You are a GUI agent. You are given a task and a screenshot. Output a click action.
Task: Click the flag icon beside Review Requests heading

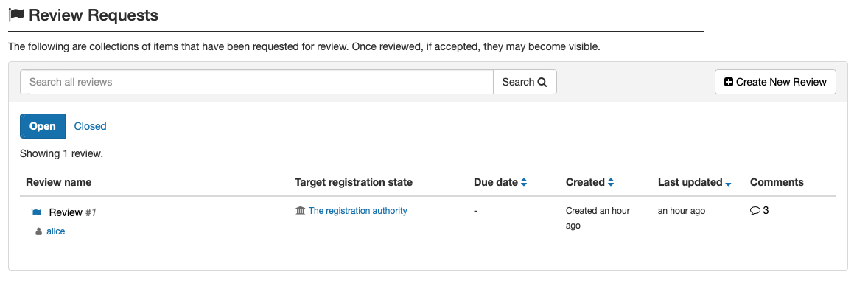click(17, 15)
